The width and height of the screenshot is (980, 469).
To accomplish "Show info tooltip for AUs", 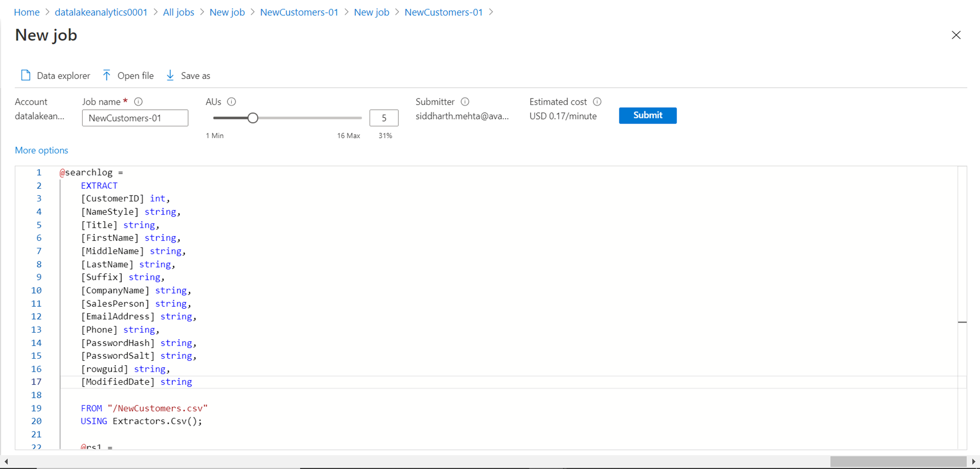I will click(232, 101).
